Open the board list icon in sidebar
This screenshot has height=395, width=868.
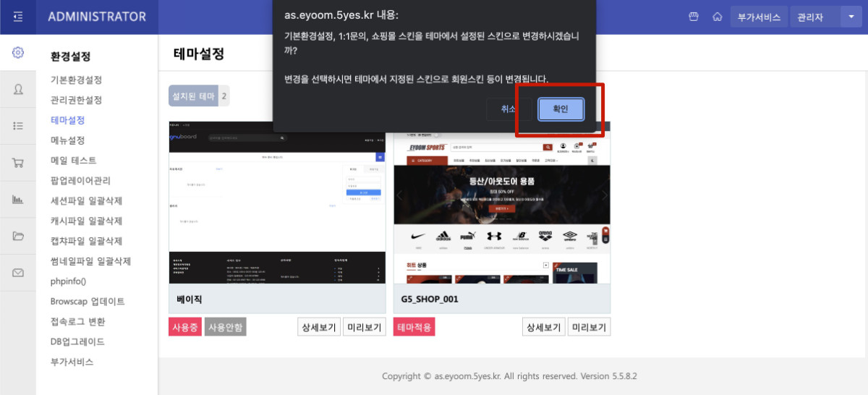tap(18, 126)
